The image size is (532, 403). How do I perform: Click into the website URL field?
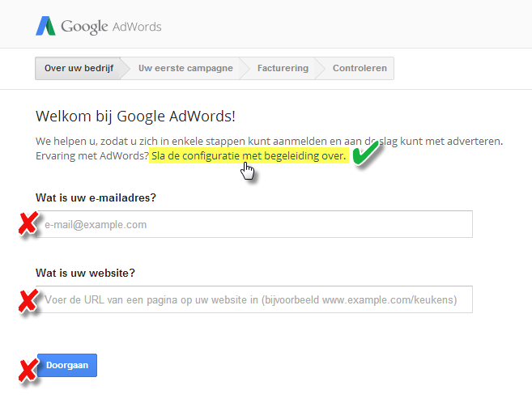point(254,299)
